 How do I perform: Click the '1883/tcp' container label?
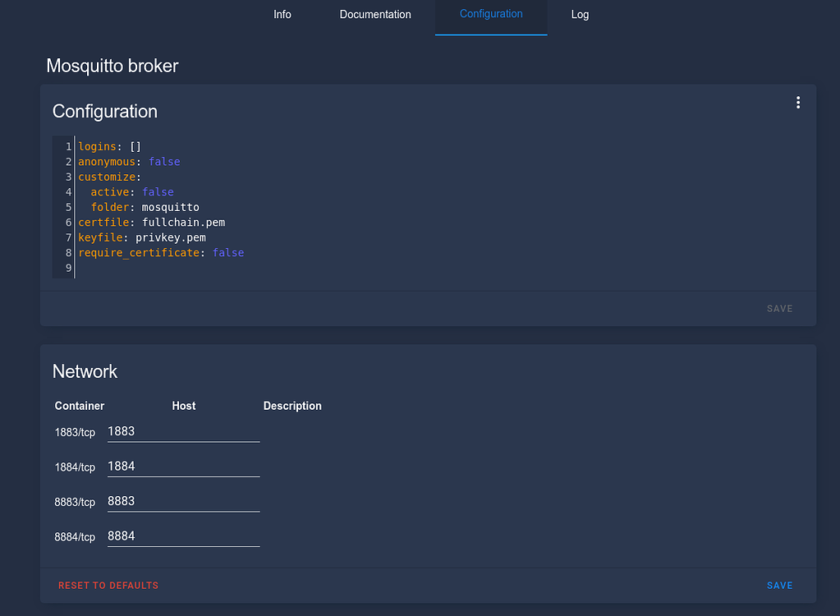(x=75, y=432)
